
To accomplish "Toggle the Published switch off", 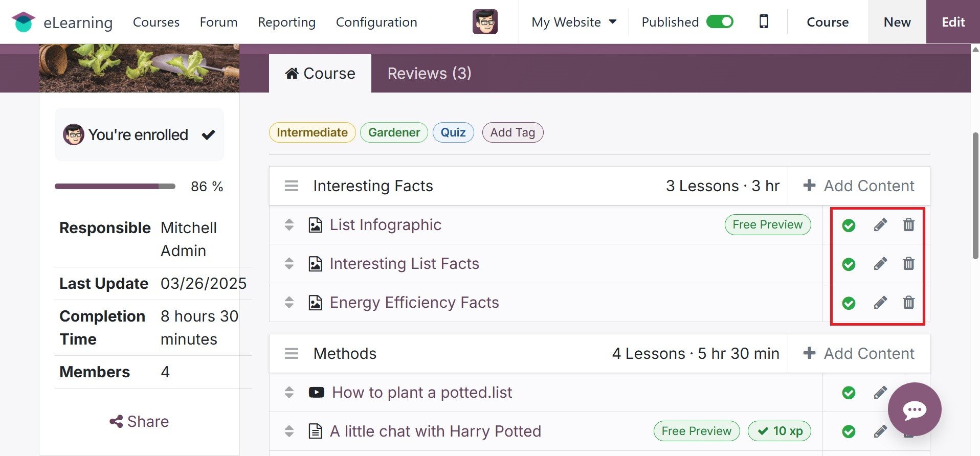I will click(720, 22).
